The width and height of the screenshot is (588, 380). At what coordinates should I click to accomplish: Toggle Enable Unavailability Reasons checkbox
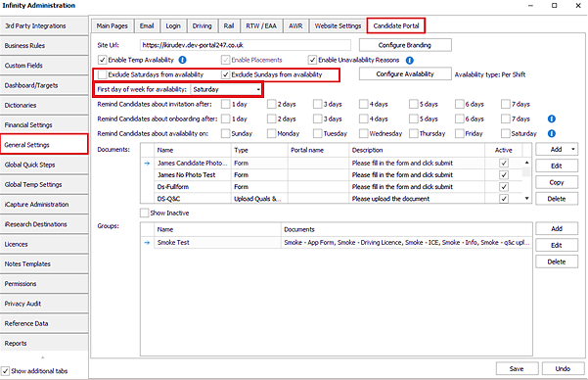coord(312,60)
